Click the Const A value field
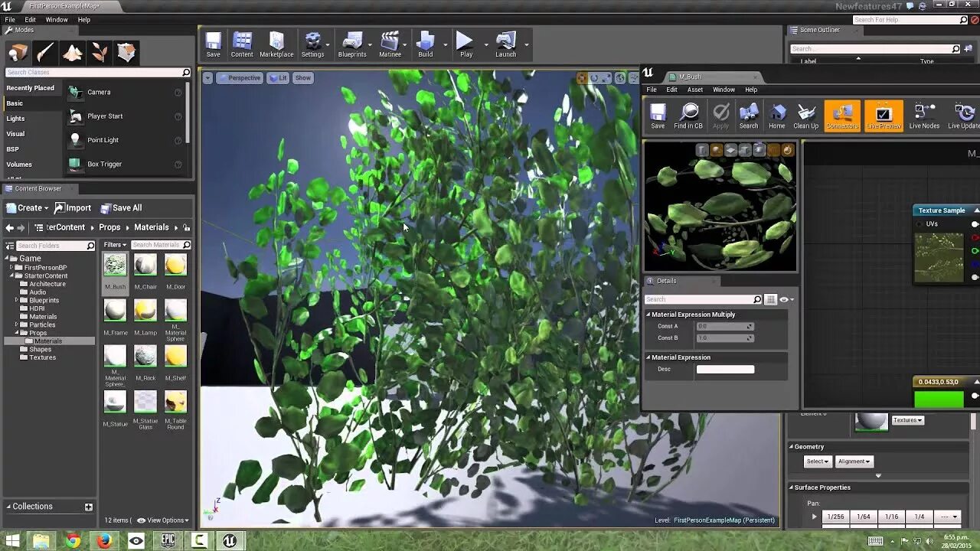 724,326
